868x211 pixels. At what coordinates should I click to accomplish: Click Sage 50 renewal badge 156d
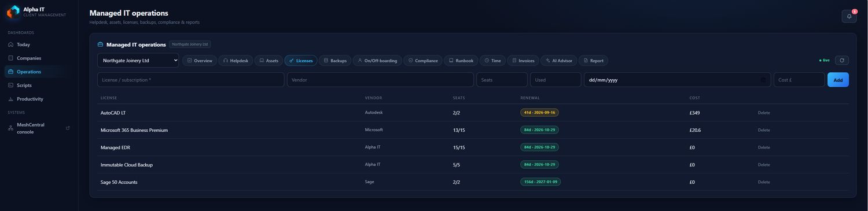(540, 182)
